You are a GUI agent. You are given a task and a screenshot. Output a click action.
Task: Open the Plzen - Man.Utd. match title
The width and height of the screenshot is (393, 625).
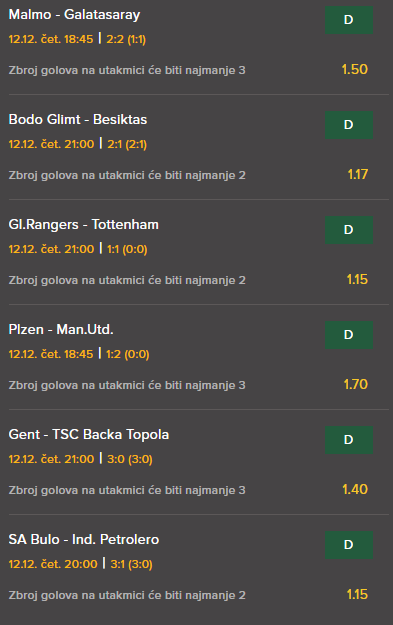(61, 330)
